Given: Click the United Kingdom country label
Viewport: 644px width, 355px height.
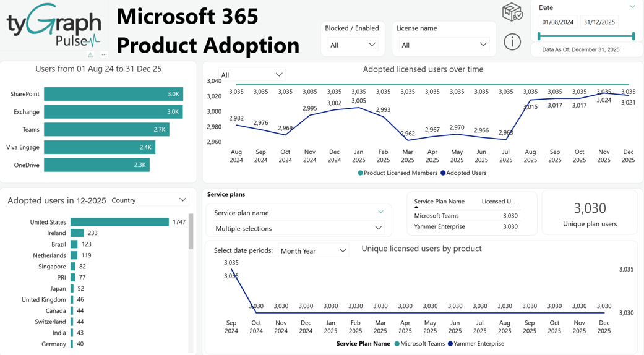Looking at the screenshot, I should click(43, 299).
